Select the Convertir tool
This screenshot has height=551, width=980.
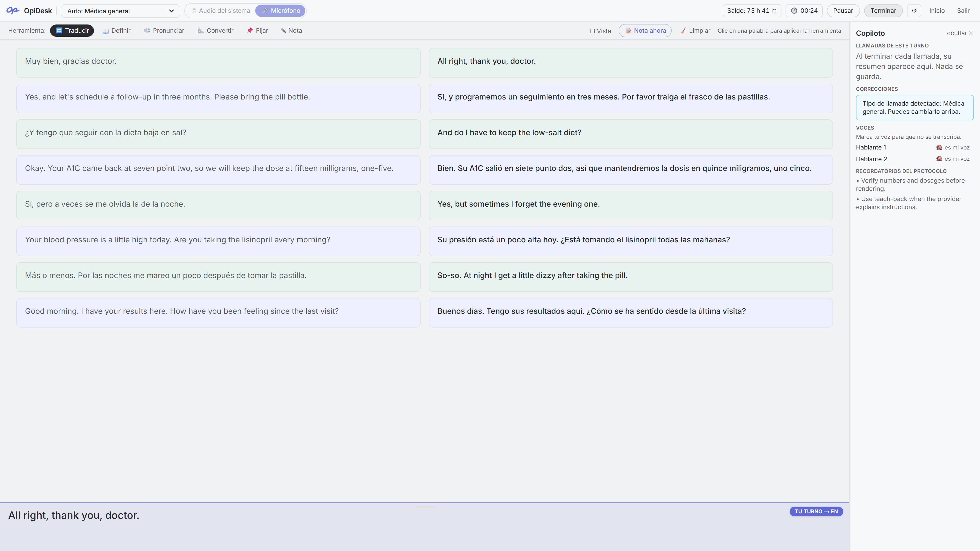click(216, 30)
